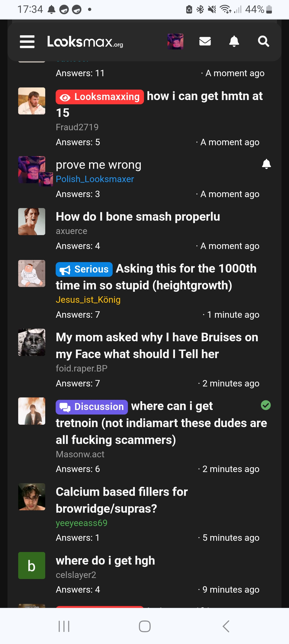Open Polish_Looksmaxer's profile
The image size is (289, 644).
[95, 179]
